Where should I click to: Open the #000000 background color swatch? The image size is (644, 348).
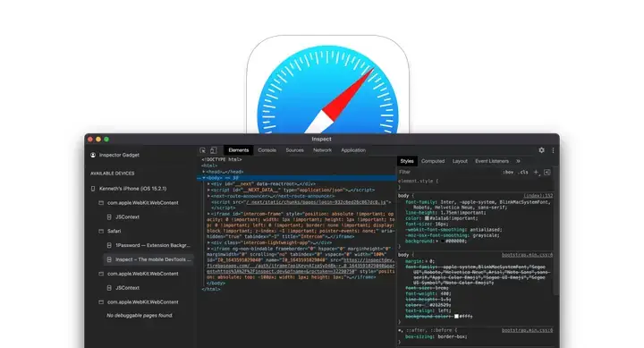click(x=442, y=242)
